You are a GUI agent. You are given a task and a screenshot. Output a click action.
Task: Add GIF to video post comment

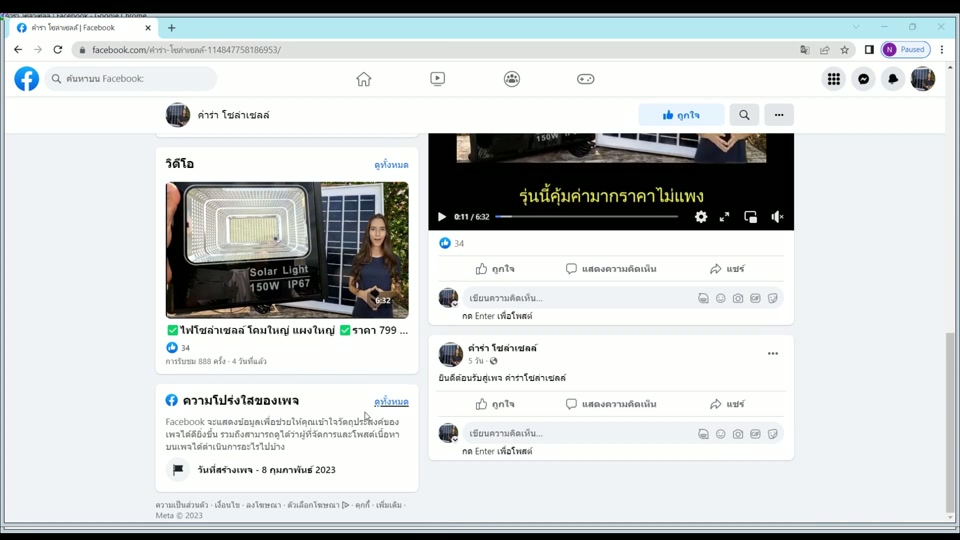756,298
